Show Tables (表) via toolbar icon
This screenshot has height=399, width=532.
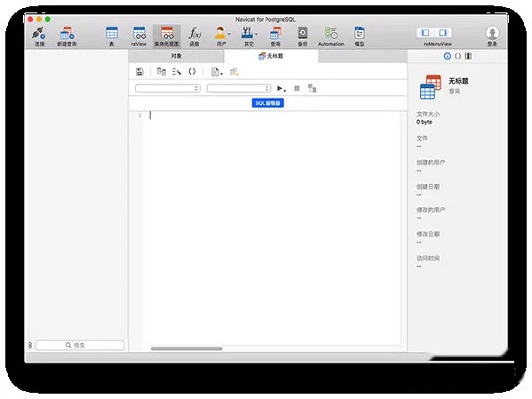tap(111, 33)
